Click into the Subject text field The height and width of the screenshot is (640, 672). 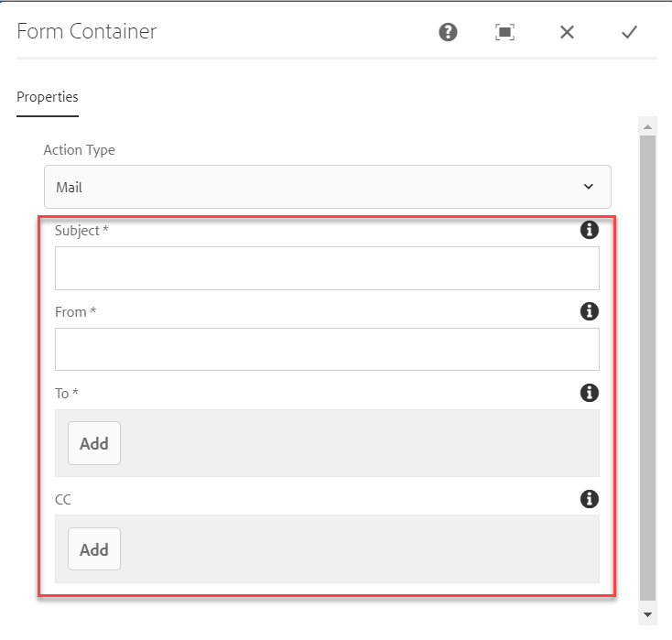tap(327, 268)
